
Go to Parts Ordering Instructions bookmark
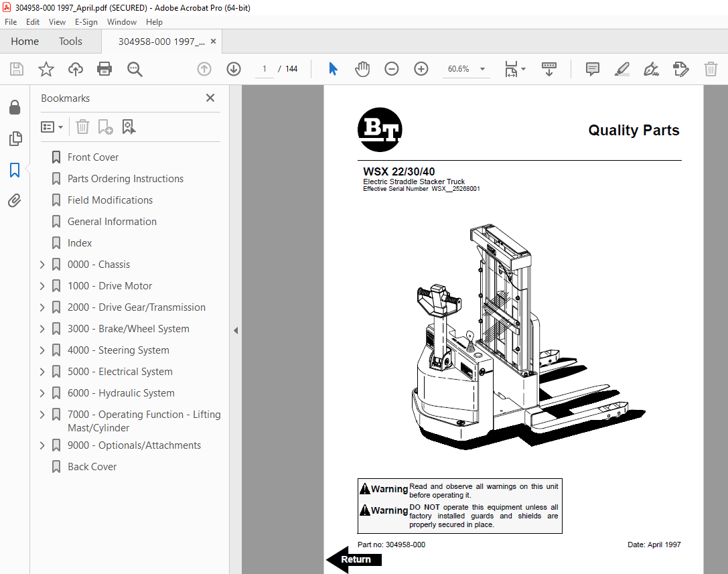pos(125,179)
